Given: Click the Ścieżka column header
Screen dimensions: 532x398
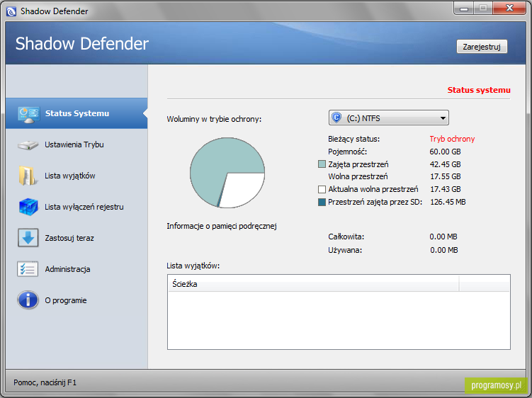Looking at the screenshot, I should pyautogui.click(x=314, y=284).
